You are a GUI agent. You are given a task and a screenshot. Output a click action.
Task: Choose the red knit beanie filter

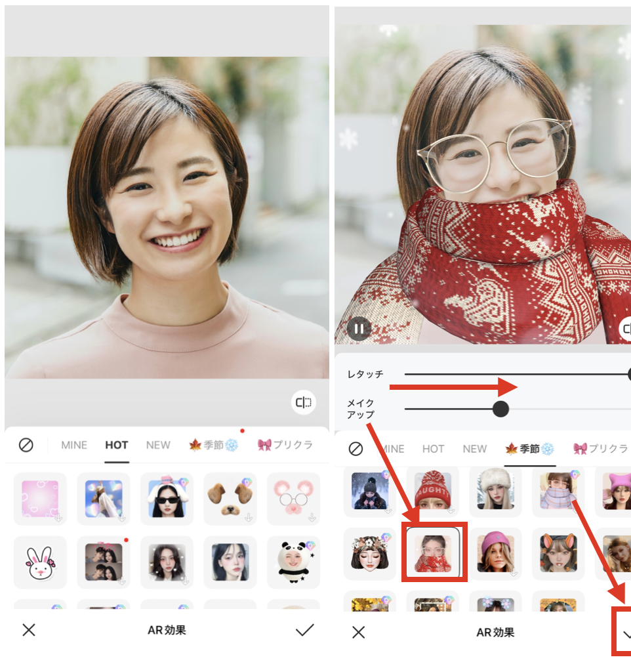(x=433, y=490)
